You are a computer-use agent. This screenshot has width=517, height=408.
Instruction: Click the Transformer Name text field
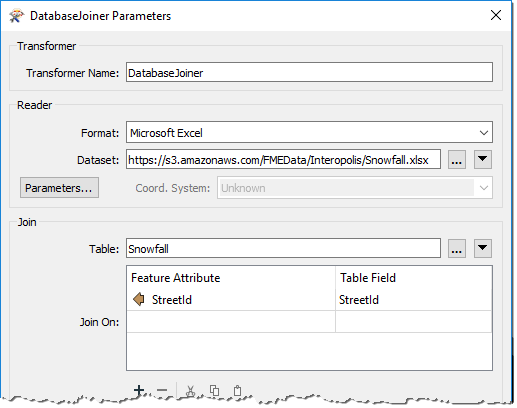coord(309,72)
